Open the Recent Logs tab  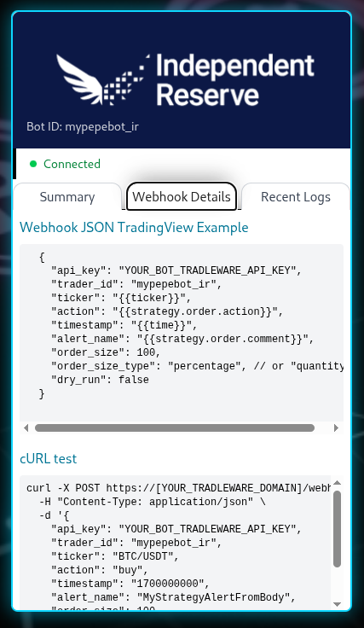(x=296, y=196)
